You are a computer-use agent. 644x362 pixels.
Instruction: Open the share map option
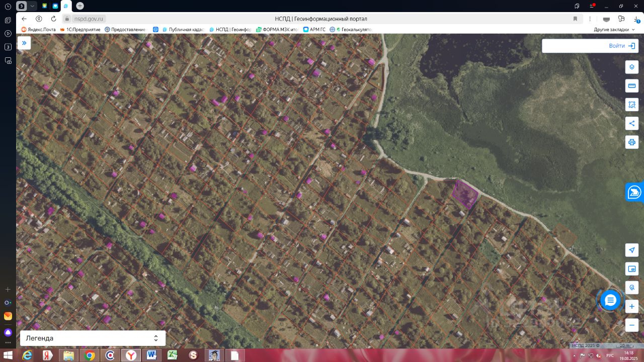(x=632, y=123)
